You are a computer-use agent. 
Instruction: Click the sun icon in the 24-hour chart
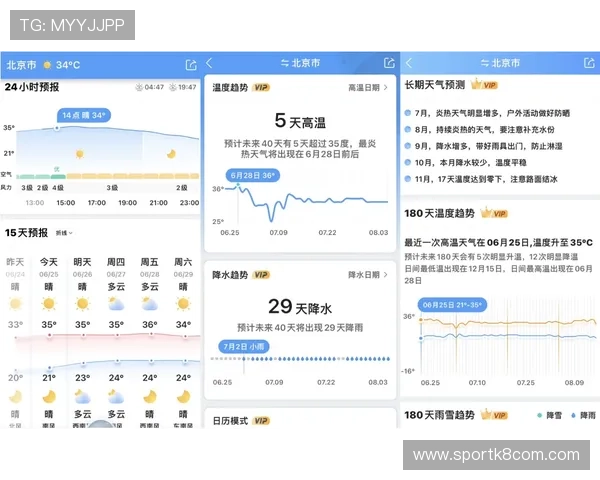tap(80, 154)
